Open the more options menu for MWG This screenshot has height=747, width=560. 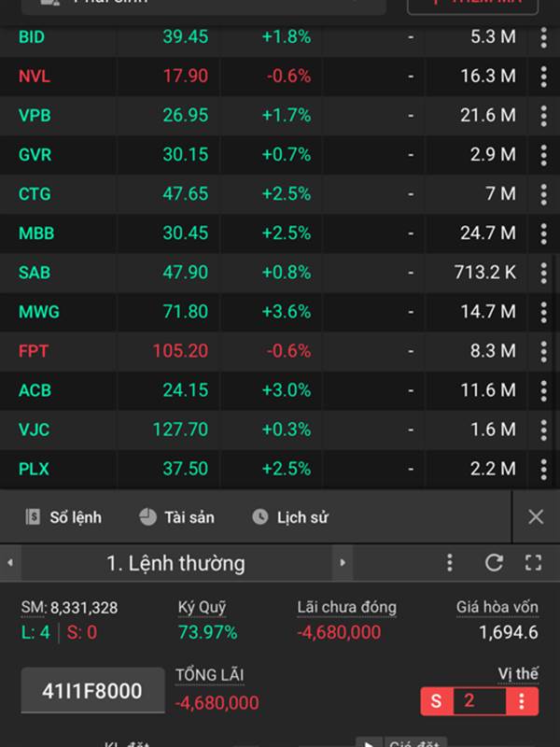click(543, 312)
